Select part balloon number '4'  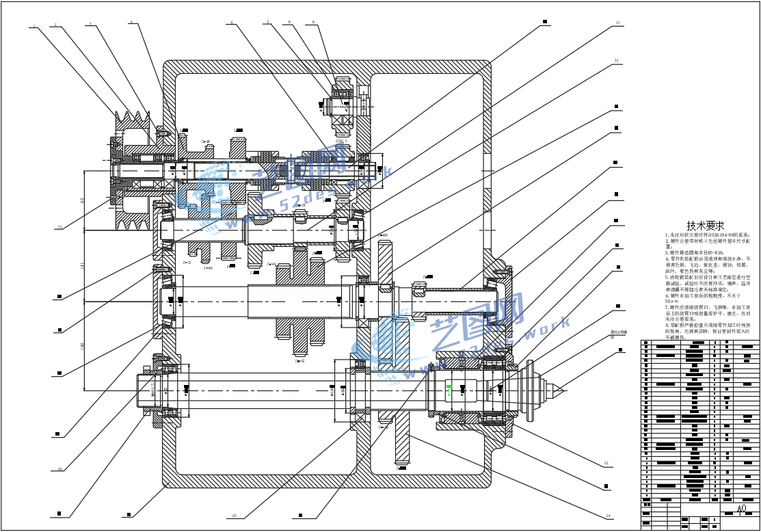click(131, 22)
